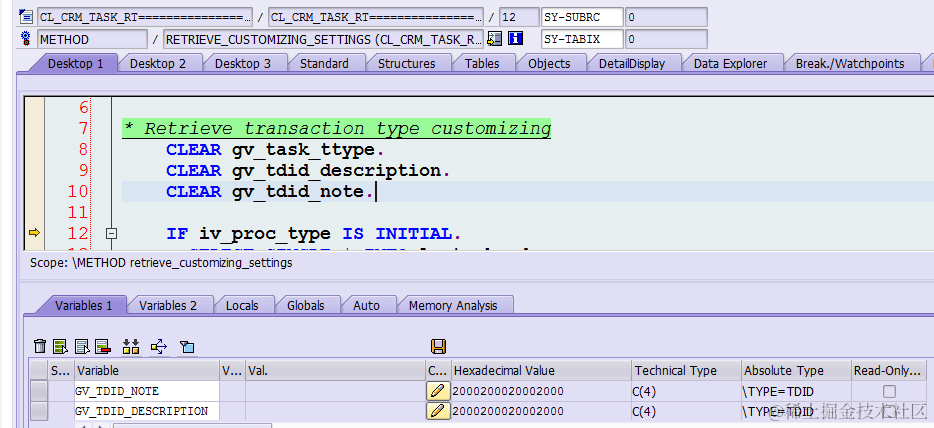Click the Val. column header
The image size is (934, 428).
(x=335, y=370)
